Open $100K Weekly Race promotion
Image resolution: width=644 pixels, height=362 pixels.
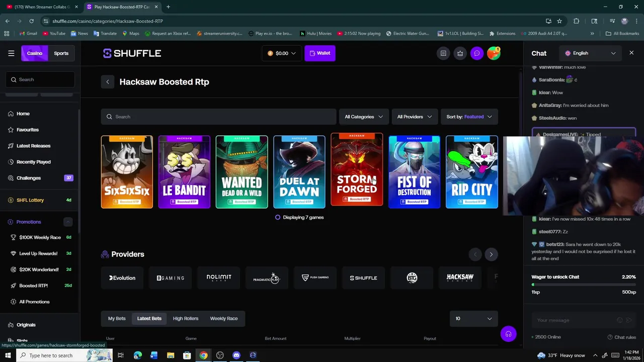(x=40, y=237)
